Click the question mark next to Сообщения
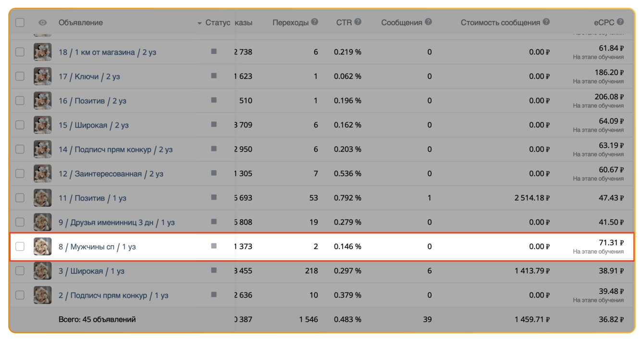Image resolution: width=644 pixels, height=341 pixels. (x=428, y=22)
